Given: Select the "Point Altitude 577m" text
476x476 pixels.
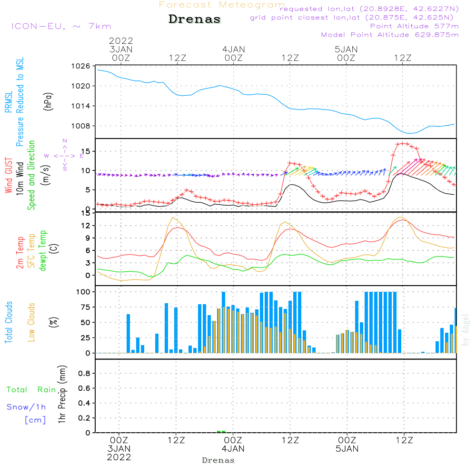Looking at the screenshot, I should point(415,26).
